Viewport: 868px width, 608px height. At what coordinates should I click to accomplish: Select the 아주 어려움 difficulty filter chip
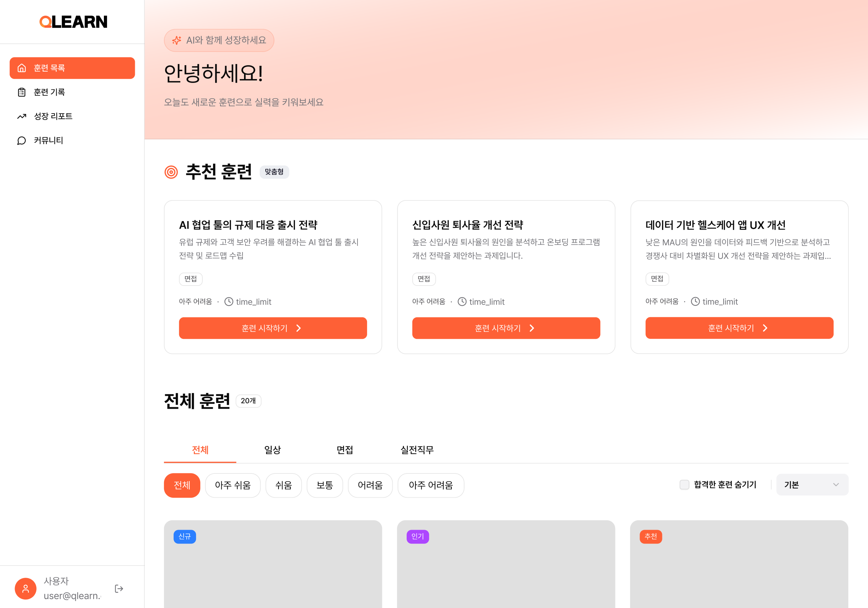430,486
